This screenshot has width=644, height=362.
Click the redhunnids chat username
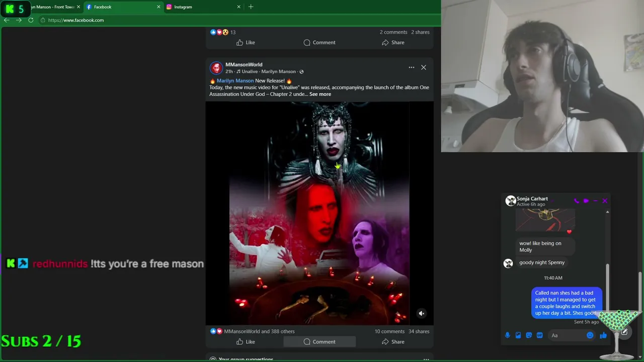point(60,264)
